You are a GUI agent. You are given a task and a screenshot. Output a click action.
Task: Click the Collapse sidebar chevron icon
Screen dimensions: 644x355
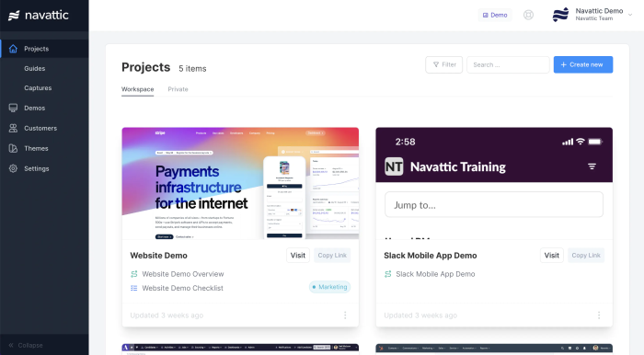pos(11,345)
